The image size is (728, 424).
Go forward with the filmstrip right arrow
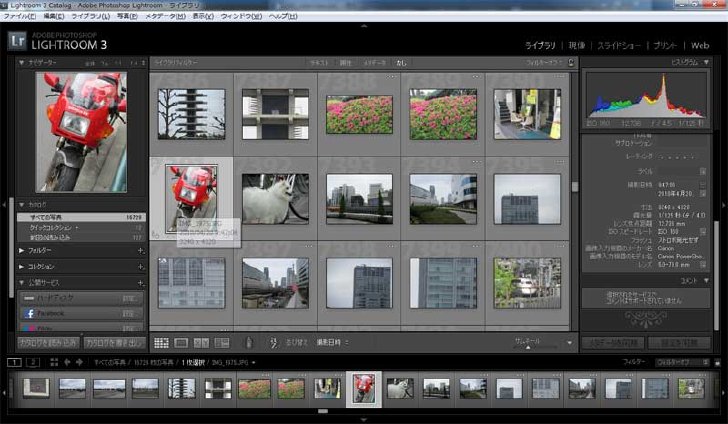click(79, 362)
